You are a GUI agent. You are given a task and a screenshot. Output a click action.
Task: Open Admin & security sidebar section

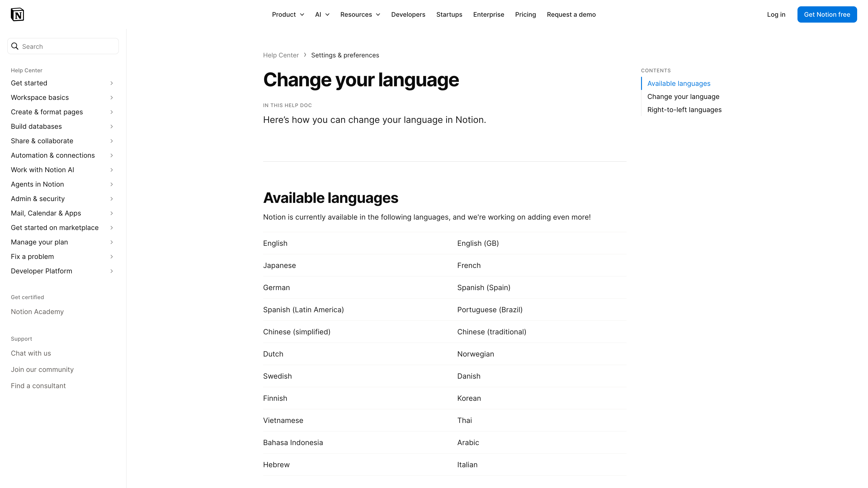pos(38,199)
